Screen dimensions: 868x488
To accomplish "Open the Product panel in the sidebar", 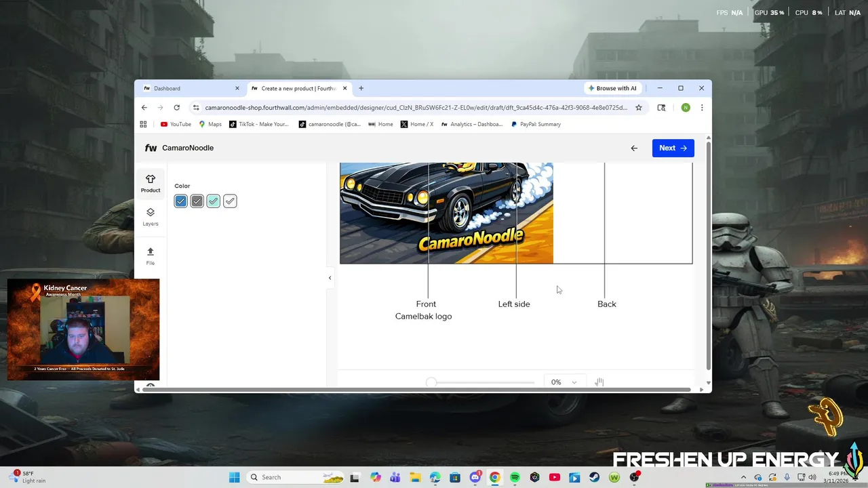I will coord(151,183).
